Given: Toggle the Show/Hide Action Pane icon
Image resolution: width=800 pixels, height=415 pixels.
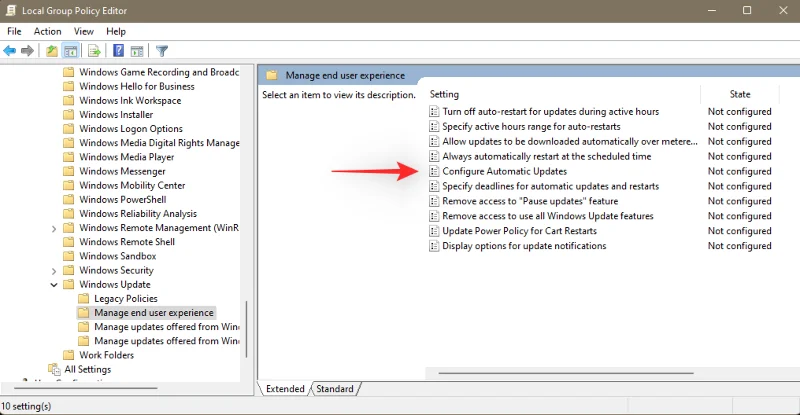Looking at the screenshot, I should click(137, 51).
